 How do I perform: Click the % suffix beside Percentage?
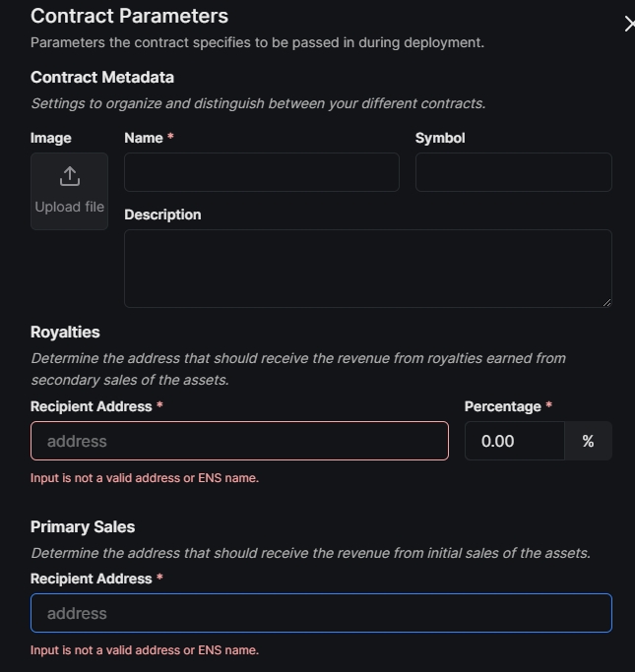[x=588, y=441]
